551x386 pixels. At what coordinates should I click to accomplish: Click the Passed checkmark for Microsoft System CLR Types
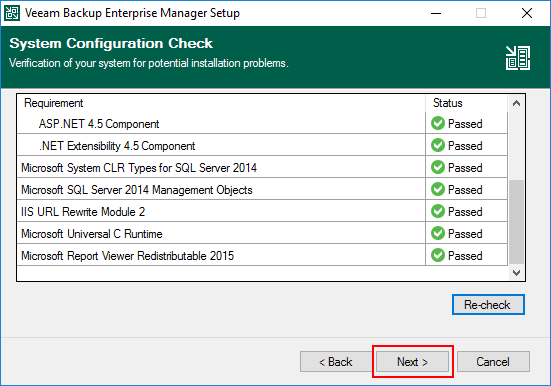[438, 167]
